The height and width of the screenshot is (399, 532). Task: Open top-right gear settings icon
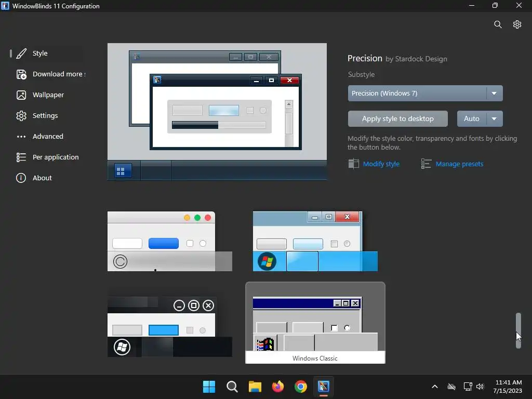(x=517, y=24)
